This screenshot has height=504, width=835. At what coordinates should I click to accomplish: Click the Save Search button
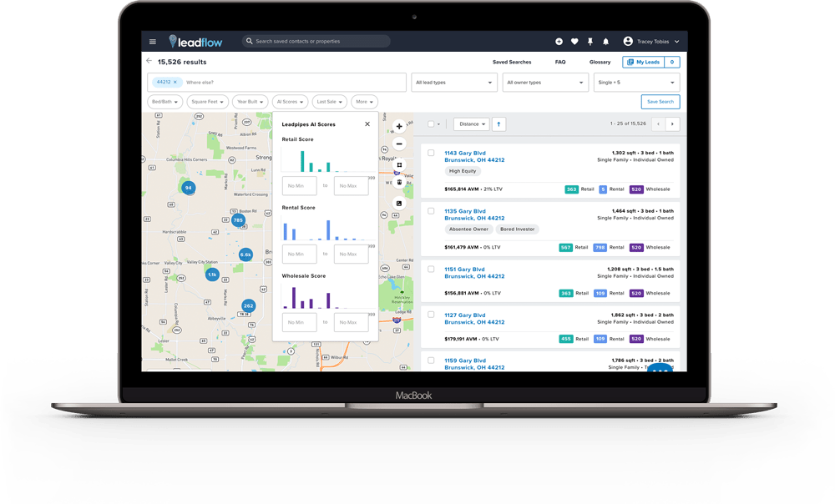[660, 102]
